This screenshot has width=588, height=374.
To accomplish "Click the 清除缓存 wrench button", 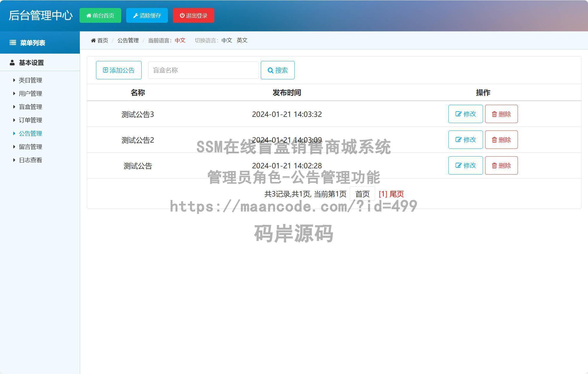I will tap(147, 15).
